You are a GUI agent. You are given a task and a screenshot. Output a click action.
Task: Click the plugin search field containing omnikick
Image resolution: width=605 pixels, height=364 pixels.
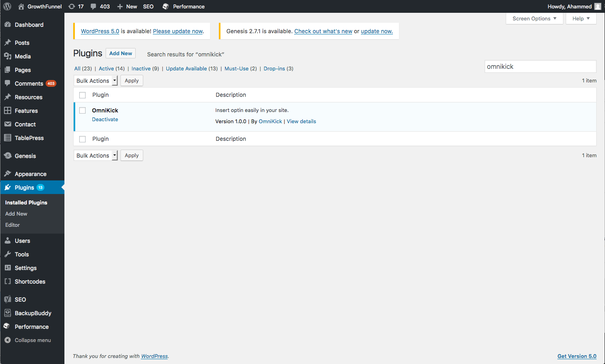tap(540, 66)
